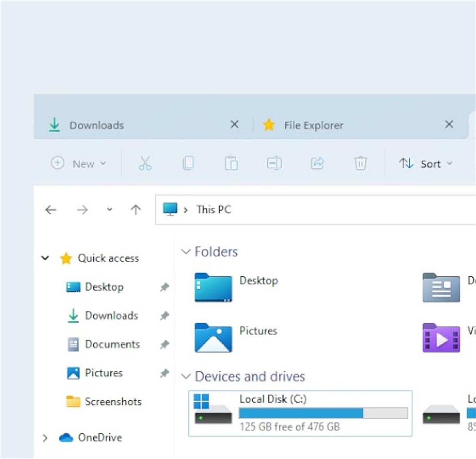The width and height of the screenshot is (476, 459).
Task: Toggle the pin beside Documents in sidebar
Action: [x=164, y=344]
